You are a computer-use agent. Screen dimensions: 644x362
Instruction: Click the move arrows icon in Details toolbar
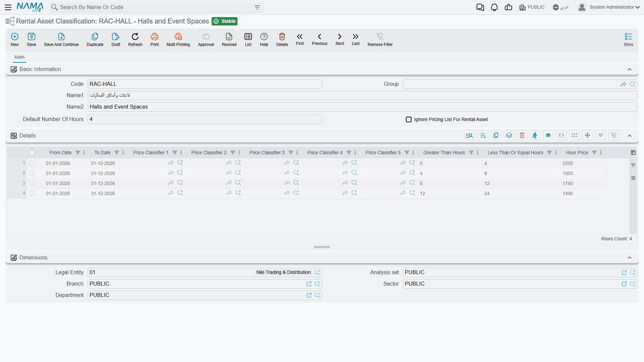[587, 135]
